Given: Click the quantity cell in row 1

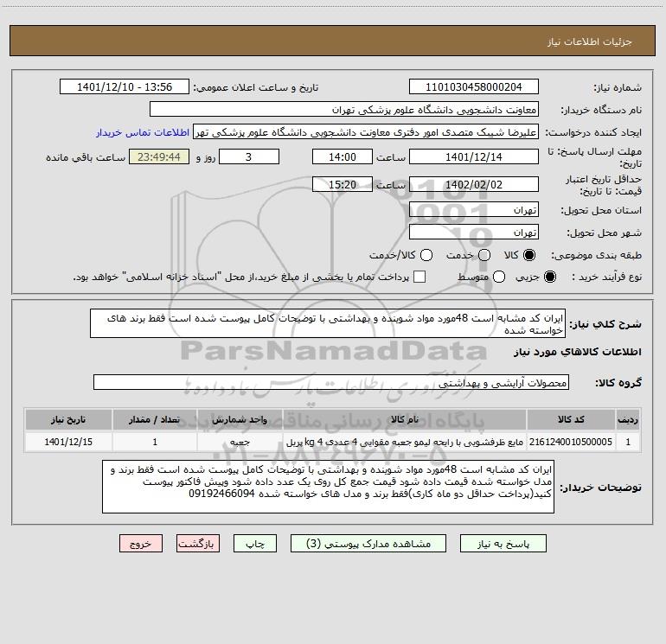Looking at the screenshot, I should 155,442.
